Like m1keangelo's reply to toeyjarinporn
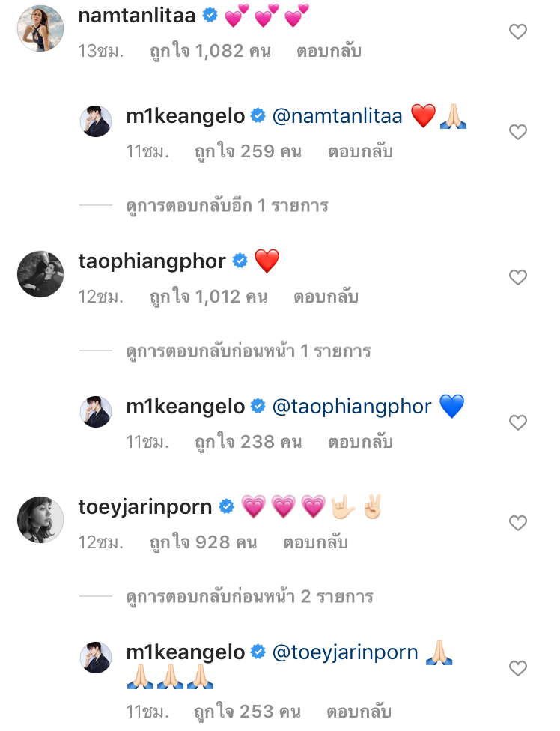The height and width of the screenshot is (731, 560). click(x=518, y=668)
